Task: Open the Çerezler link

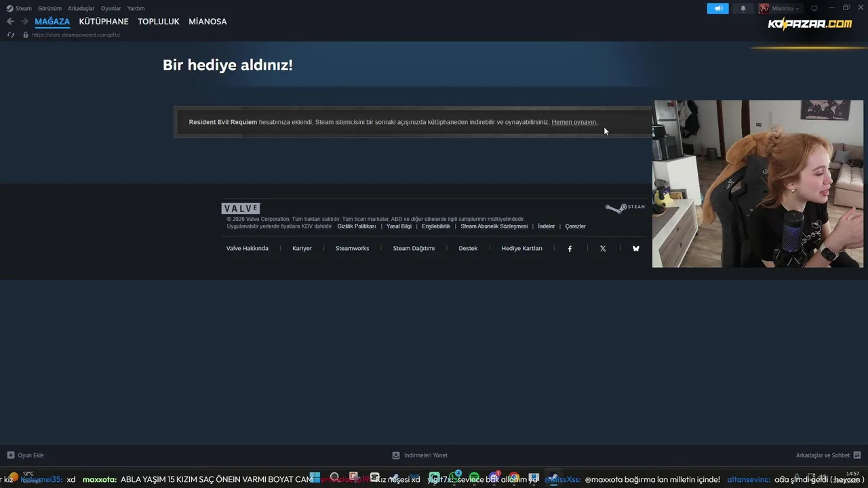Action: point(576,226)
